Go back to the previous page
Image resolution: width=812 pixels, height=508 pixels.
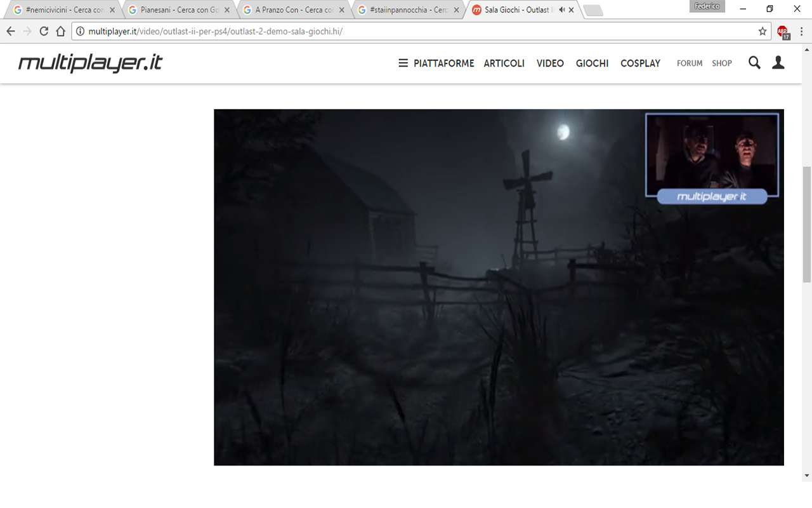click(10, 31)
